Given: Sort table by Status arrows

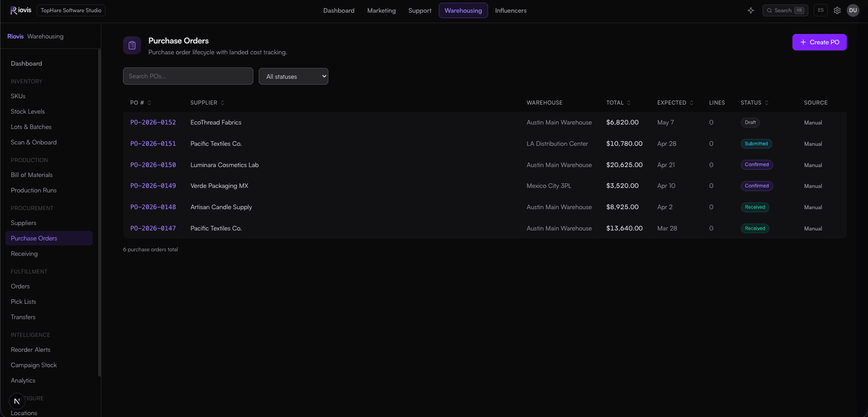Looking at the screenshot, I should [767, 103].
